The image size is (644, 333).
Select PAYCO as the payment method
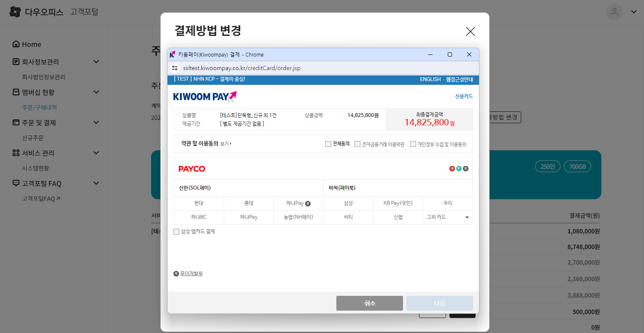[x=192, y=169]
